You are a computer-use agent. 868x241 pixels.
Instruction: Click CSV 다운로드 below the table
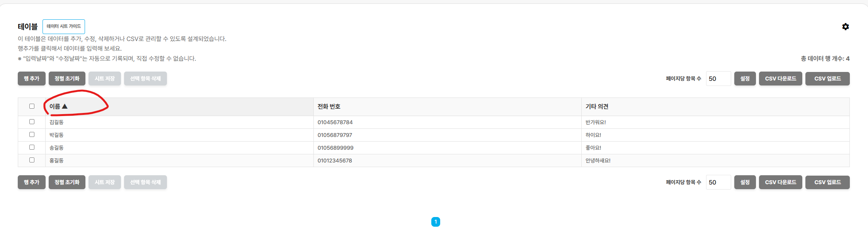click(x=781, y=182)
